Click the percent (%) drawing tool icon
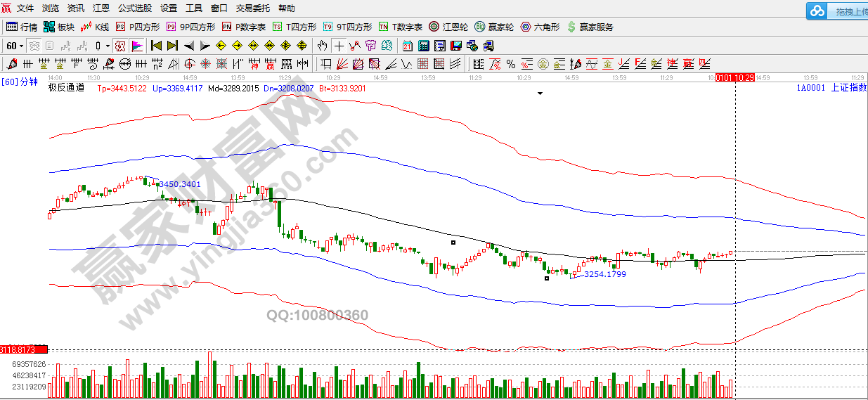868x400 pixels. [511, 64]
